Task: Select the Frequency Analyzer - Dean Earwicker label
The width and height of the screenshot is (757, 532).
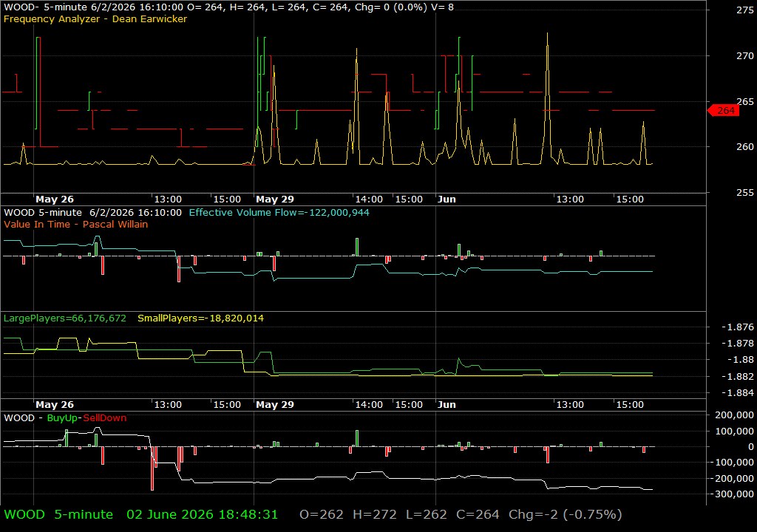Action: 95,18
